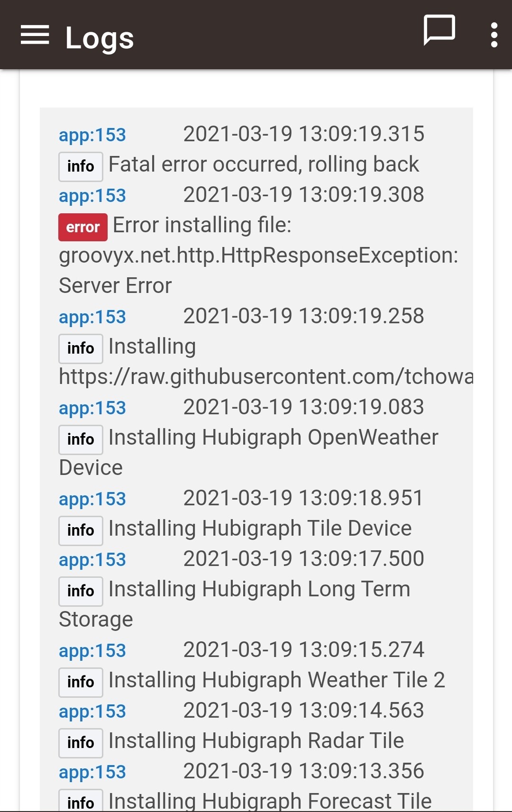
Task: Click app:153 link at 13:09:14.563
Action: 92,712
